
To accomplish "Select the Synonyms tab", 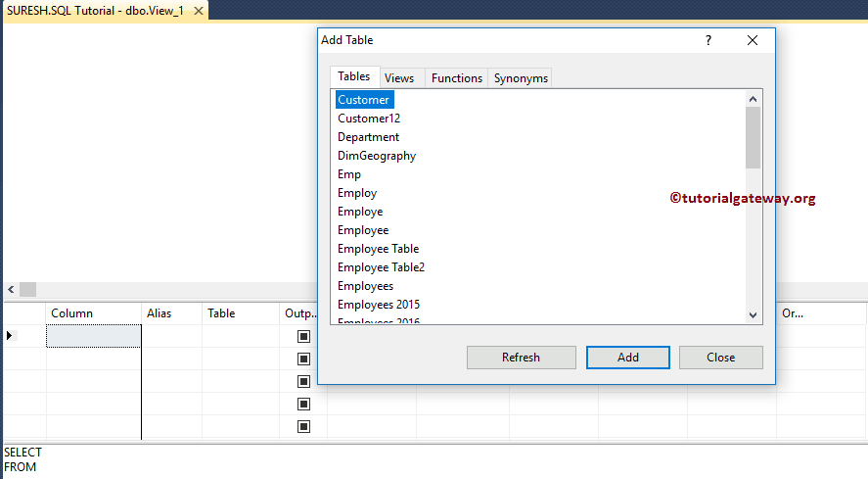I will point(521,78).
